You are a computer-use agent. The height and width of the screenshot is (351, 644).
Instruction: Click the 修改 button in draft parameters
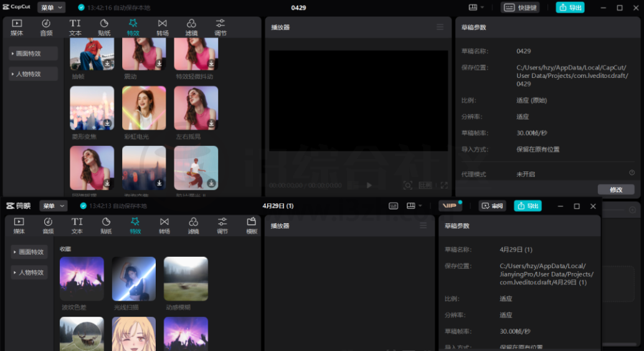click(x=615, y=190)
